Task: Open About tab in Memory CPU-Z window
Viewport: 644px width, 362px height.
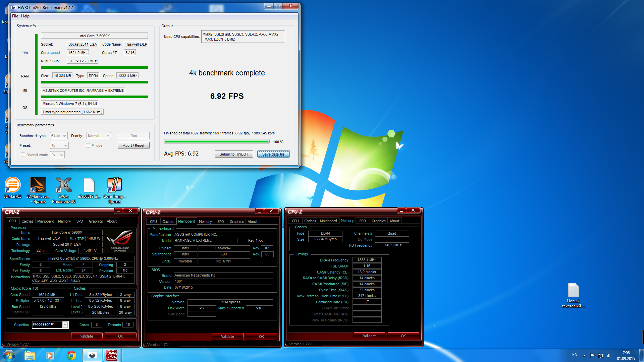Action: pos(394,221)
